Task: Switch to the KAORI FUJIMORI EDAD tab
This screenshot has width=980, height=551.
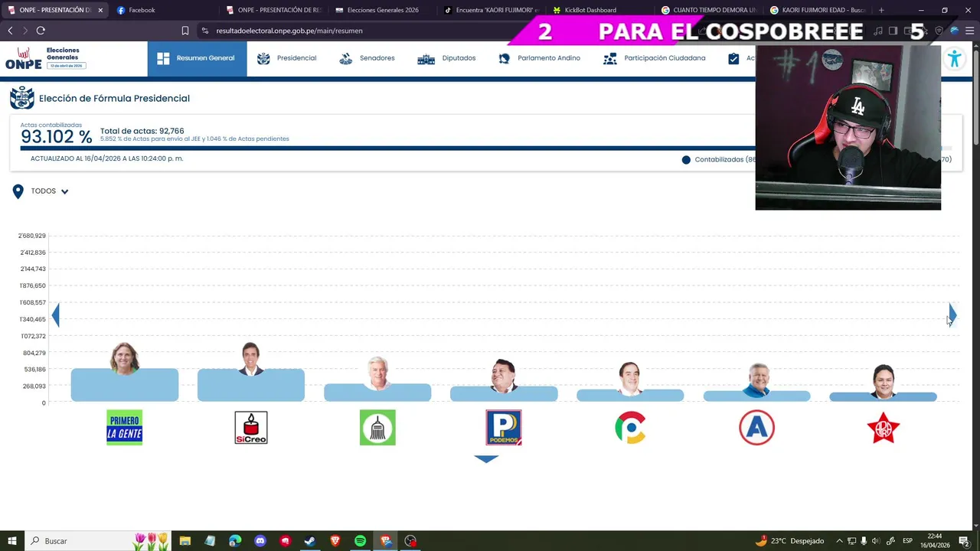Action: click(x=818, y=10)
